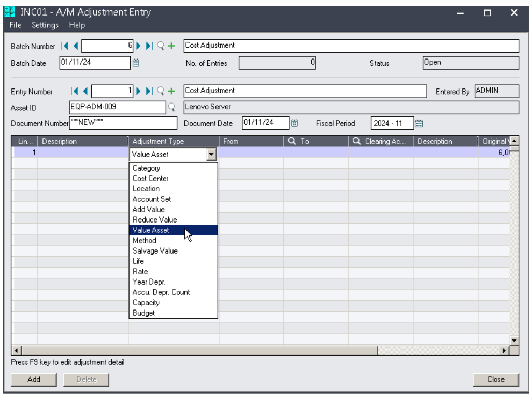The width and height of the screenshot is (532, 399).
Task: Open Batch Date calendar picker
Action: 136,64
